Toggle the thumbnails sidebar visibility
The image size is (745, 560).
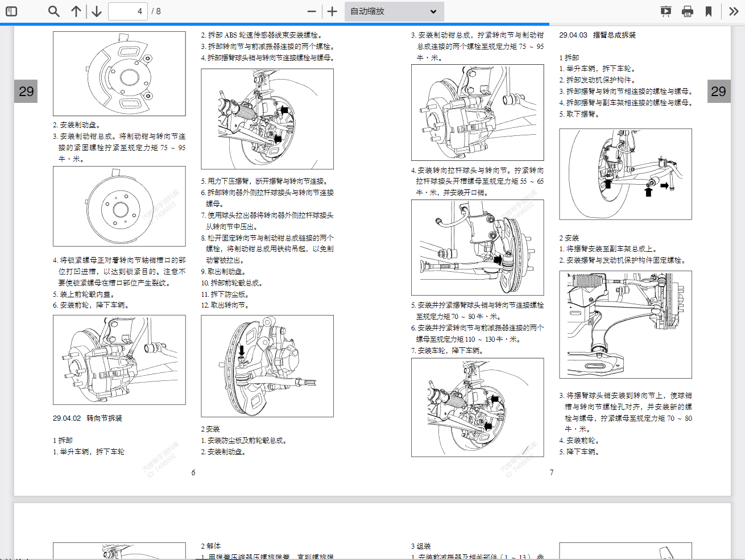pos(11,11)
